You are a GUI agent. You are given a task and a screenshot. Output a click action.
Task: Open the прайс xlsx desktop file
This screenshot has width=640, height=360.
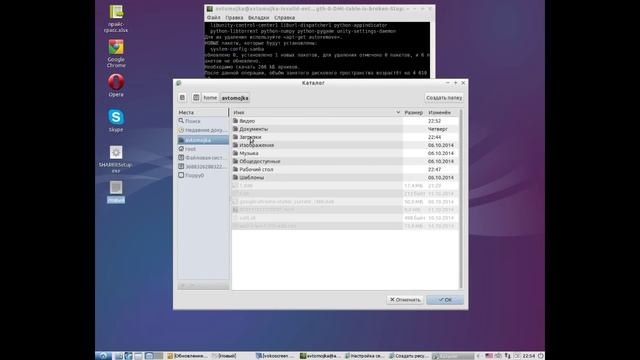click(116, 19)
